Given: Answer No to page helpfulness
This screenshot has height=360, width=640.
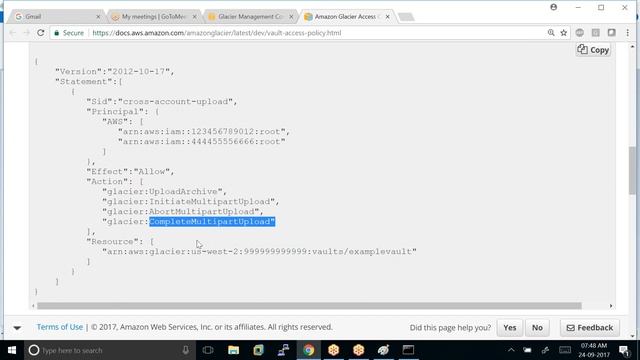Looking at the screenshot, I should [x=537, y=328].
